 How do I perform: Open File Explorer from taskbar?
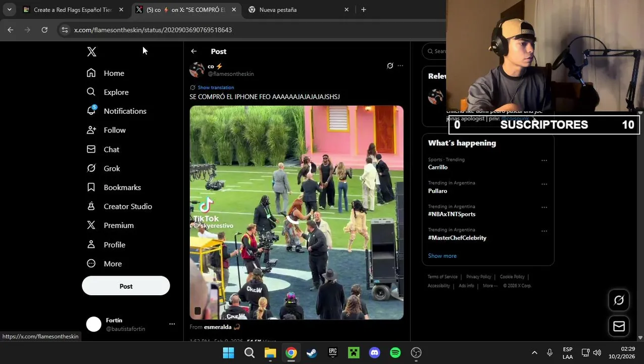pos(270,353)
